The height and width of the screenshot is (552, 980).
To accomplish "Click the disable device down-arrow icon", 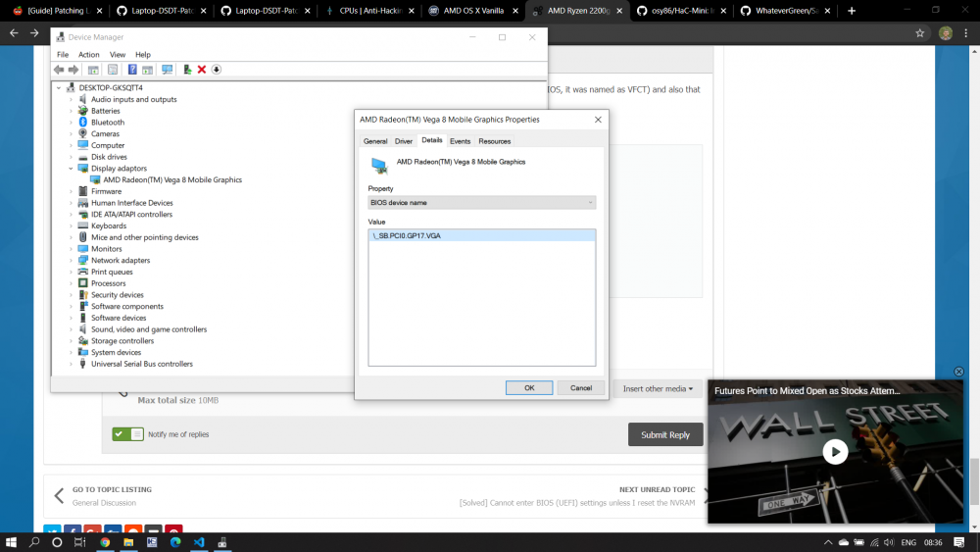I will coord(217,70).
